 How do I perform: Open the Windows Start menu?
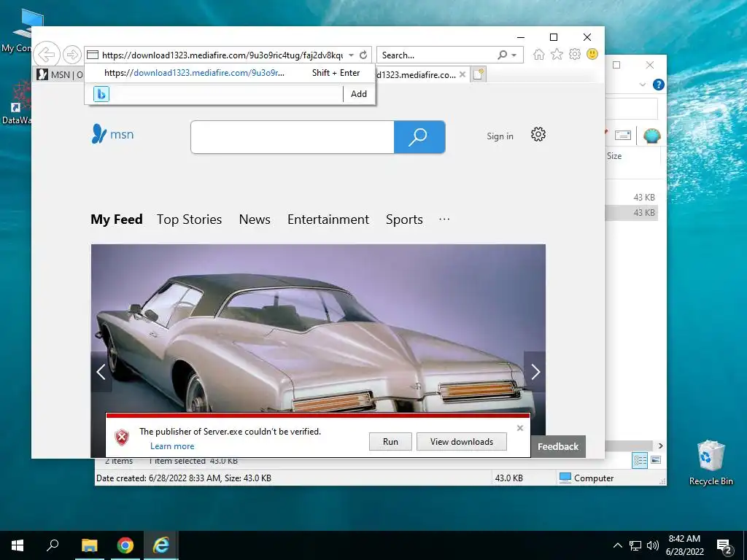18,545
